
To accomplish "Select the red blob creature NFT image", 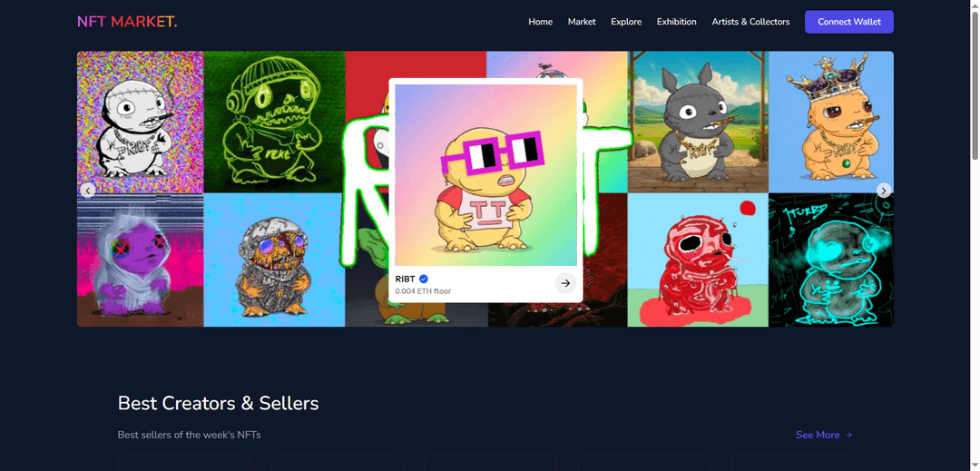I will (698, 260).
